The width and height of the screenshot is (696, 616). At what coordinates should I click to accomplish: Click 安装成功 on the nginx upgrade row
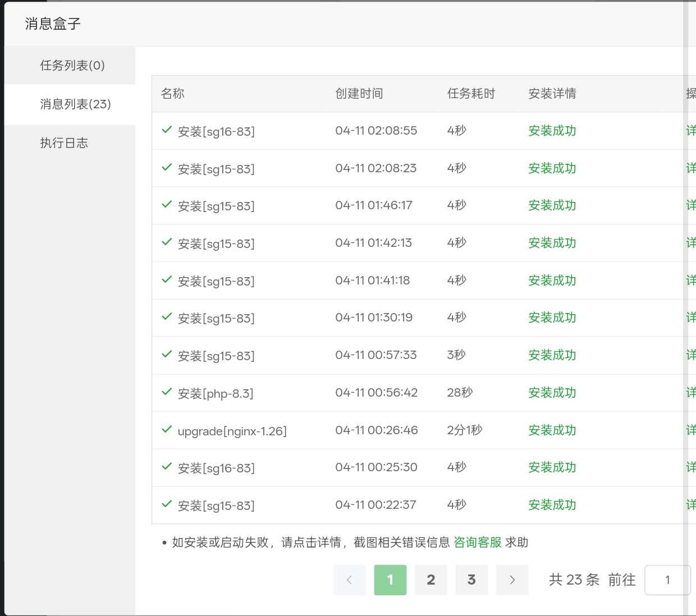552,430
